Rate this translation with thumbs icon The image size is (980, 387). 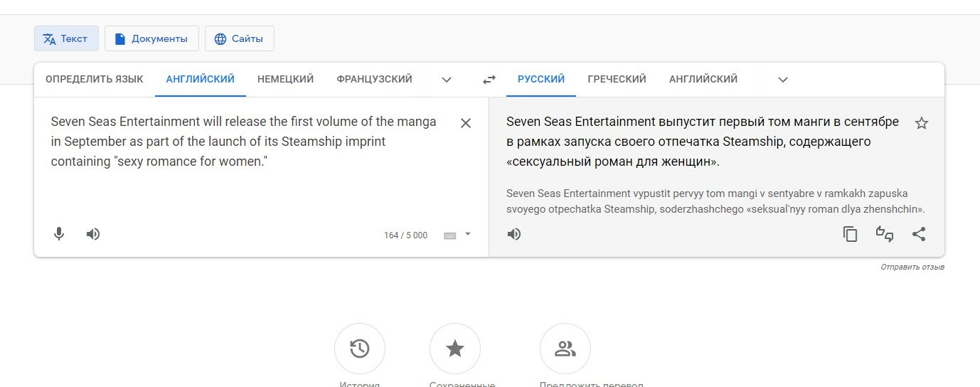click(884, 234)
